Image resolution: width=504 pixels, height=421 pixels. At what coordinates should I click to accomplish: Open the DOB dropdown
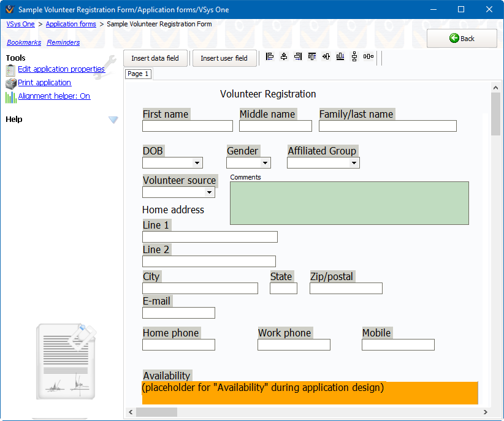[x=197, y=162]
